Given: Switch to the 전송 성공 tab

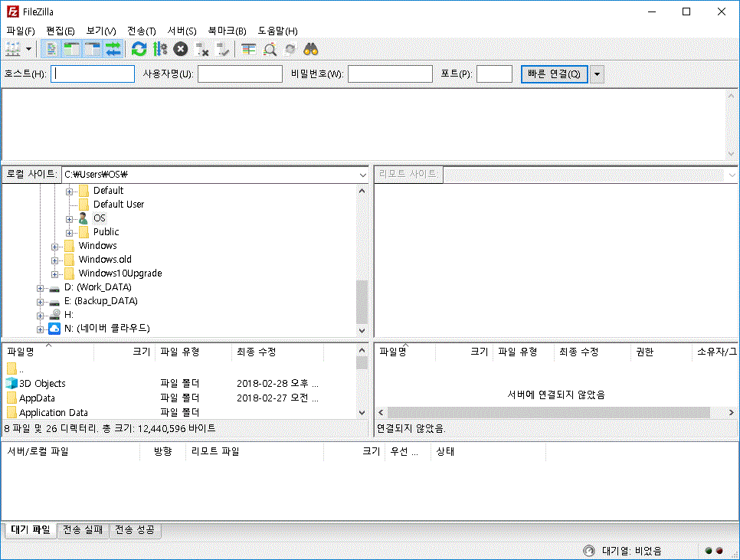Looking at the screenshot, I should [135, 530].
